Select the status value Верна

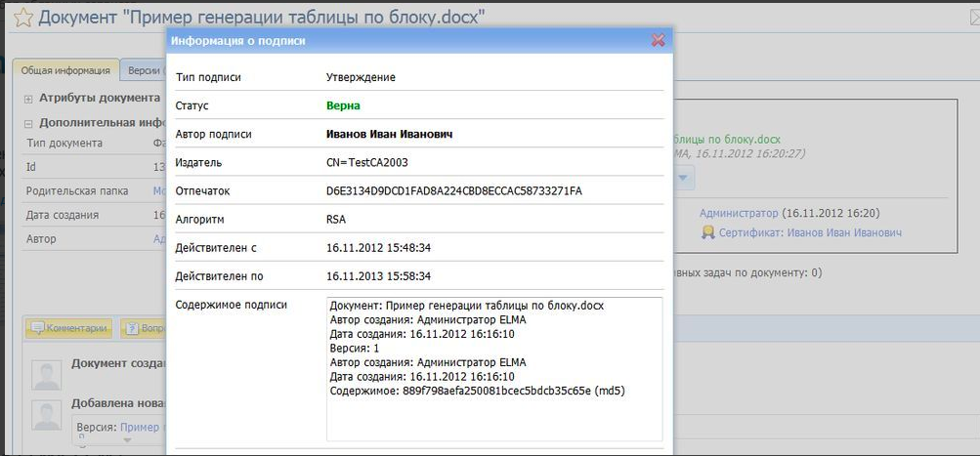click(343, 105)
